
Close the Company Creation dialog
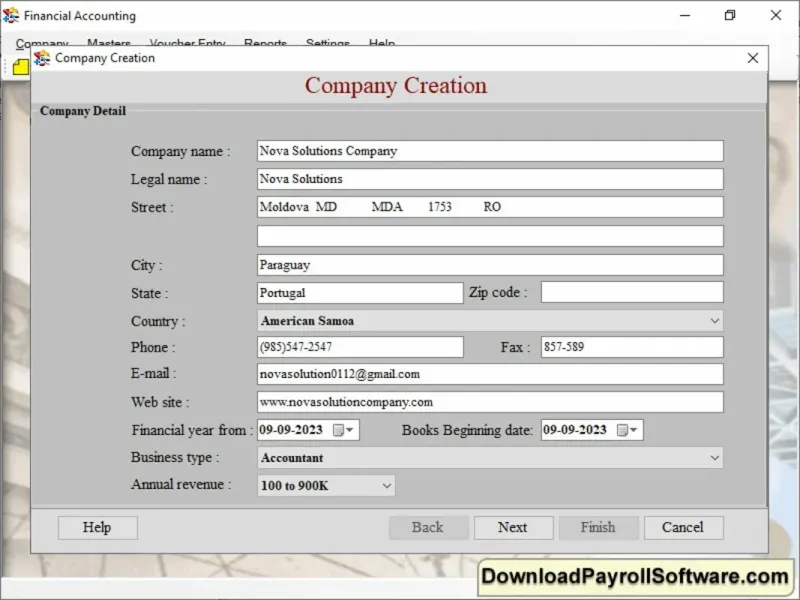click(x=753, y=58)
